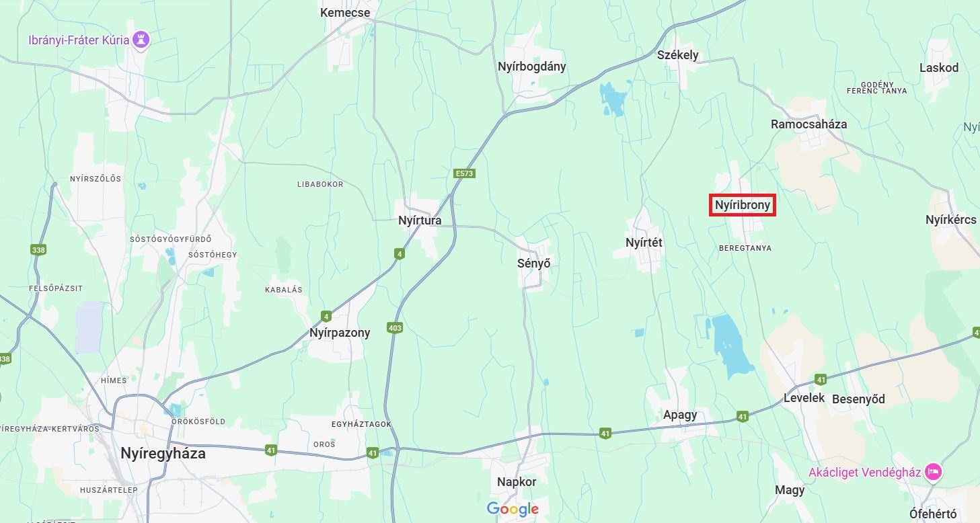Click the 338 road shield near Felsőpázsit
Image resolution: width=980 pixels, height=523 pixels.
(x=38, y=250)
